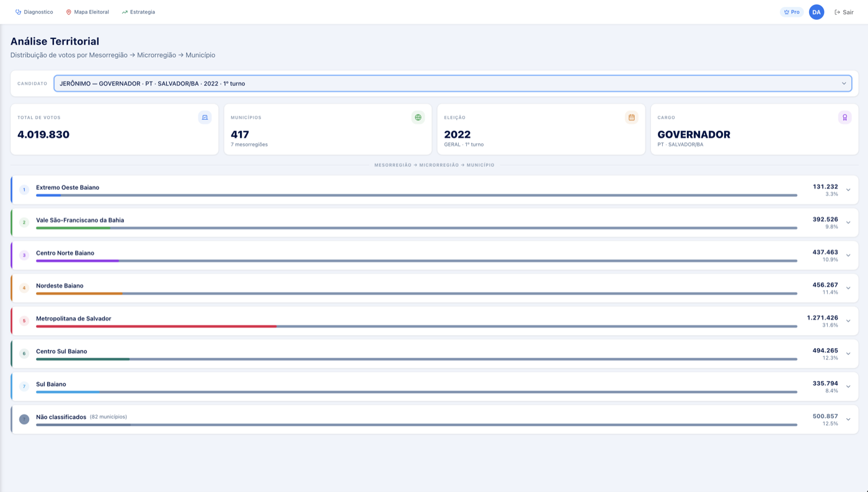Click the globe icon in Municípios card
The height and width of the screenshot is (492, 868).
coord(418,117)
